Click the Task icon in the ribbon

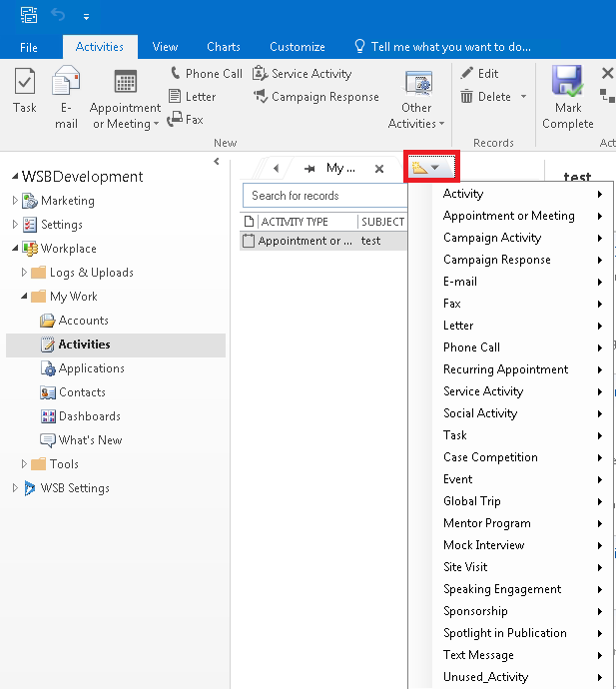[25, 85]
